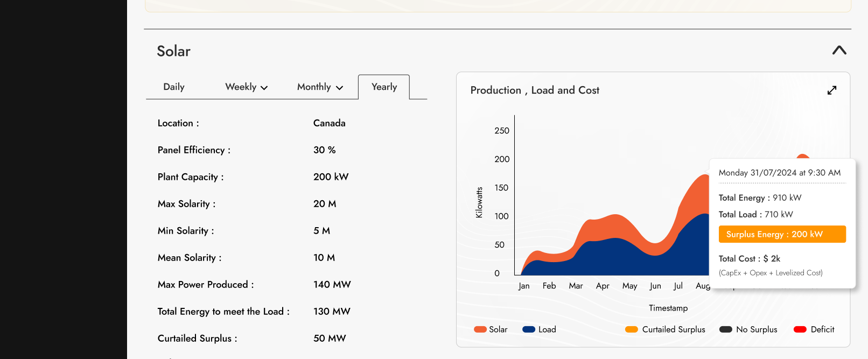Screen dimensions: 868x359
Task: Switch to the Daily tab
Action: click(173, 87)
